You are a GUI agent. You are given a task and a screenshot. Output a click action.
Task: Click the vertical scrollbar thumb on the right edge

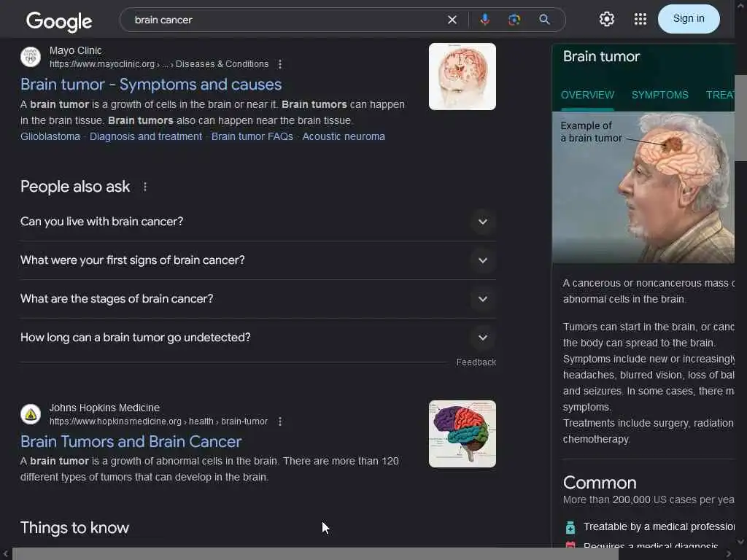(x=741, y=118)
